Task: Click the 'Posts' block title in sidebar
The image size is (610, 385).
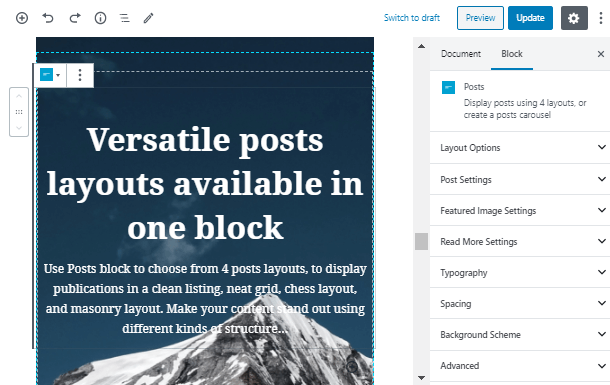Action: [474, 87]
